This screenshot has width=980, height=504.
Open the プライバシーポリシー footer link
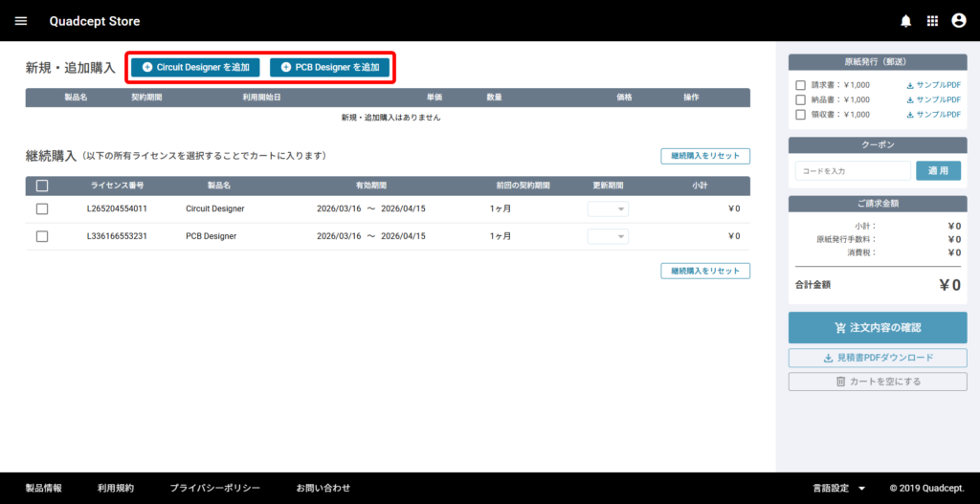coord(214,488)
